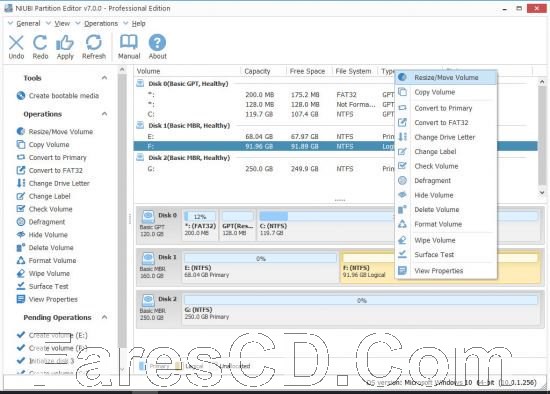550x394 pixels.
Task: Collapse the Pending Operations section
Action: click(104, 317)
